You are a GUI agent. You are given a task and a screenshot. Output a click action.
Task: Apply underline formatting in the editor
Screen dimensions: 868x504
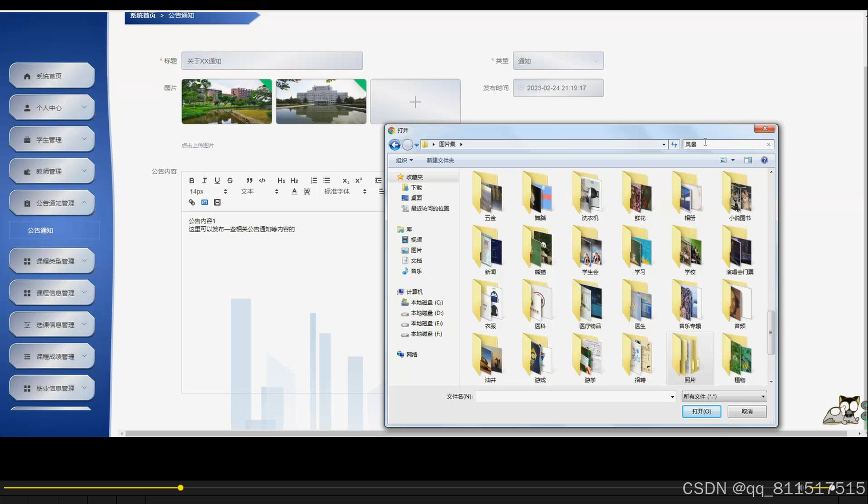coord(217,180)
